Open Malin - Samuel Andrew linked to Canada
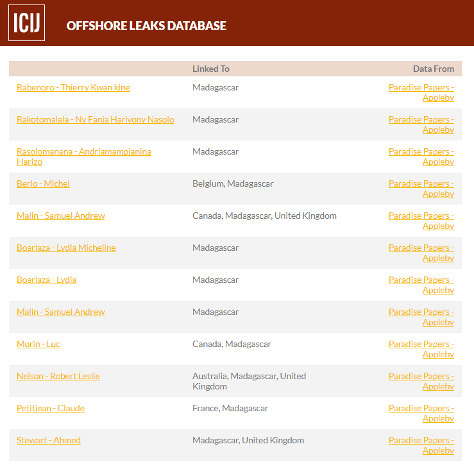This screenshot has width=474, height=476. 61,216
